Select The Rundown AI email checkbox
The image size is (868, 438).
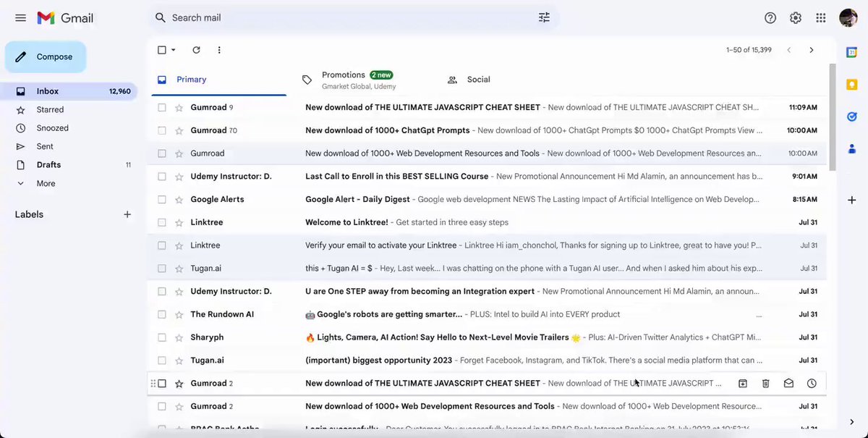coord(162,314)
